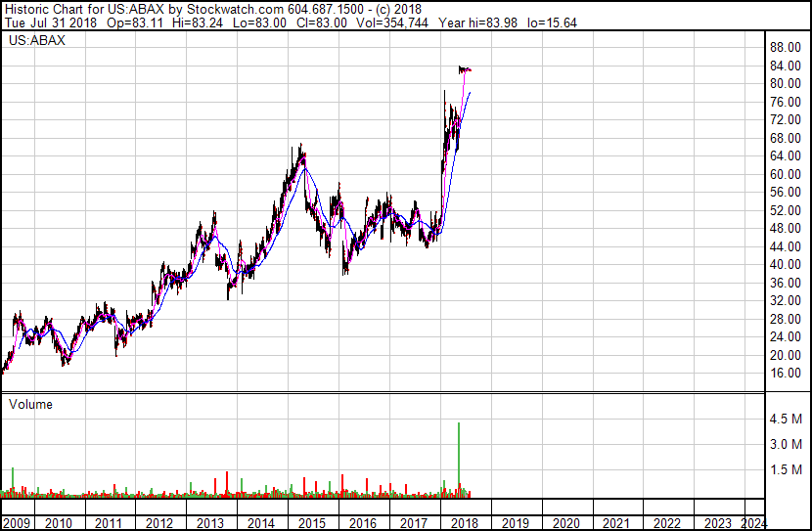The height and width of the screenshot is (531, 812).
Task: Click the Vol=354,744 reading in header
Action: (x=392, y=22)
